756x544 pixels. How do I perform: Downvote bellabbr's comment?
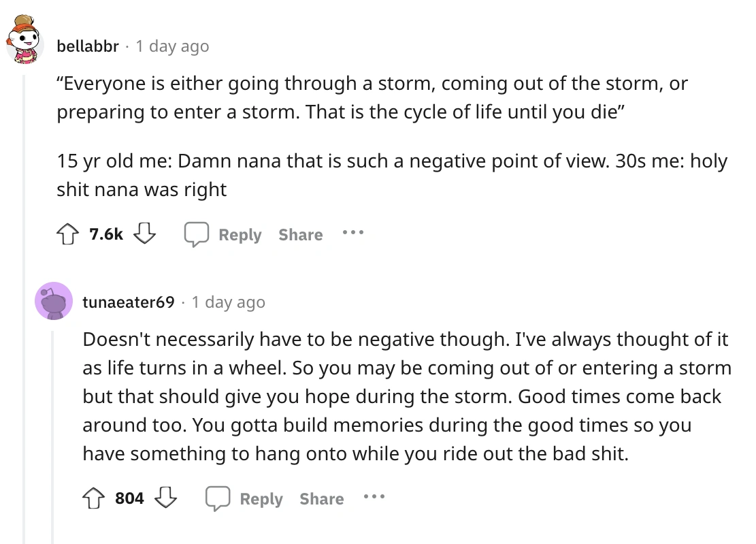[x=144, y=235]
